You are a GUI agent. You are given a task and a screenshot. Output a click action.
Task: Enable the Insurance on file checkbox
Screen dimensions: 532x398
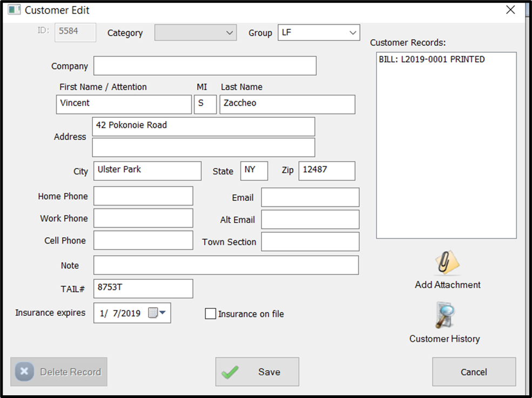210,313
